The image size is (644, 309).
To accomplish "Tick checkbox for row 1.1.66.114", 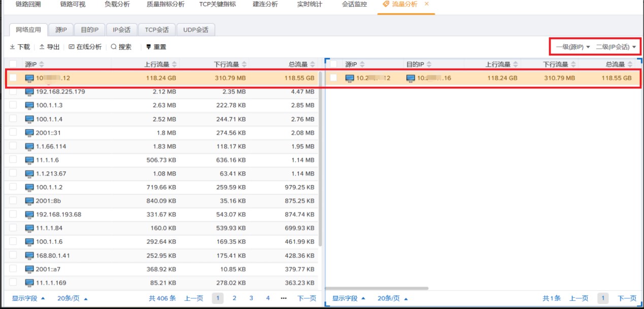I will pos(13,146).
